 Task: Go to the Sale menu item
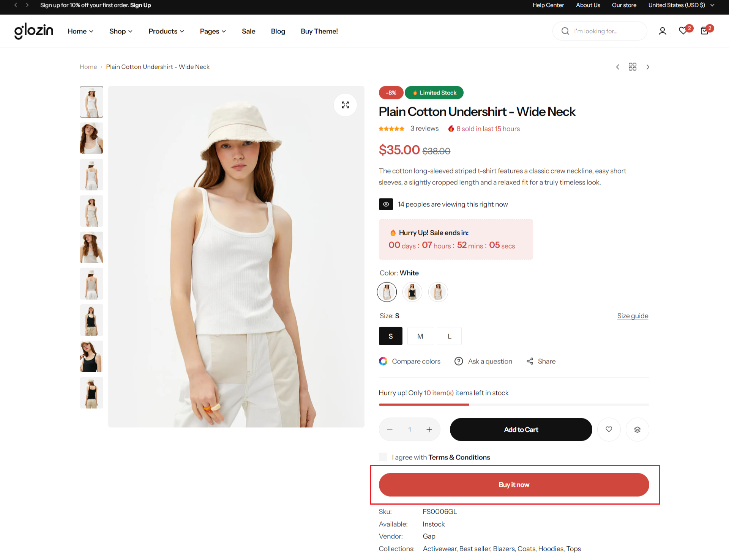click(x=248, y=31)
